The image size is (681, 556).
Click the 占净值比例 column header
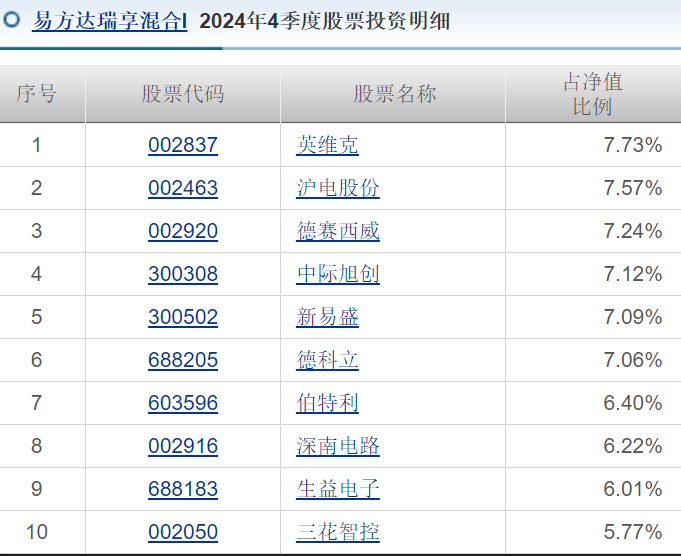click(593, 94)
